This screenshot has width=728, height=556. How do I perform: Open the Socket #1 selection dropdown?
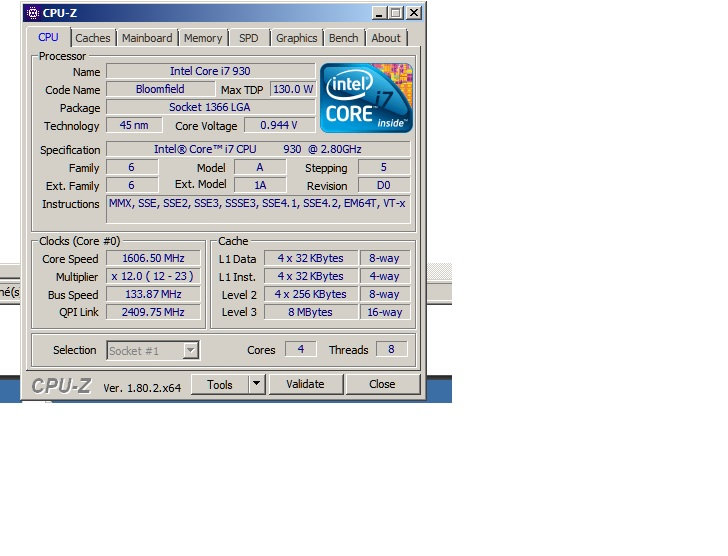pos(153,350)
